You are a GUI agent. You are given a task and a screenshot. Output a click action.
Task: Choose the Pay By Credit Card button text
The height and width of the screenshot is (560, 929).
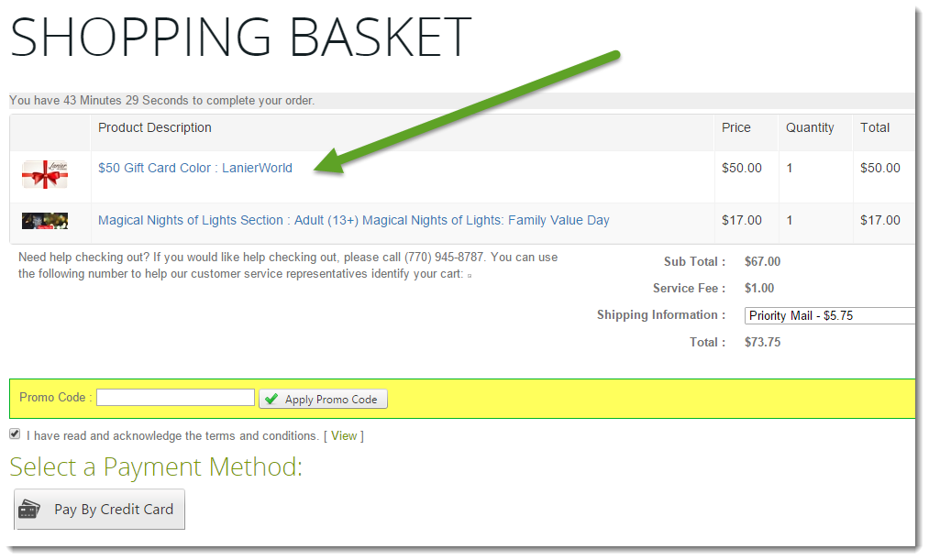point(113,510)
